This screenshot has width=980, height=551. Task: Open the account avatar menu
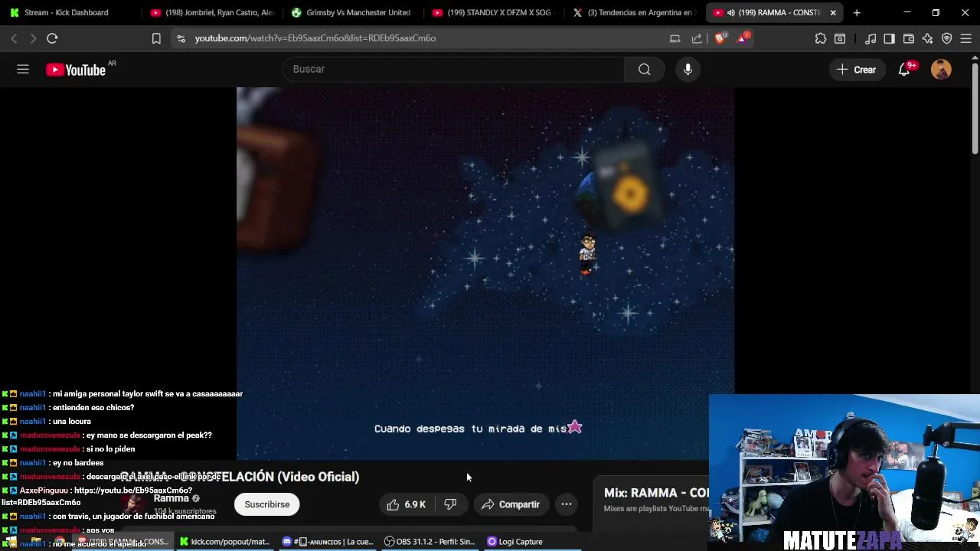[x=941, y=70]
